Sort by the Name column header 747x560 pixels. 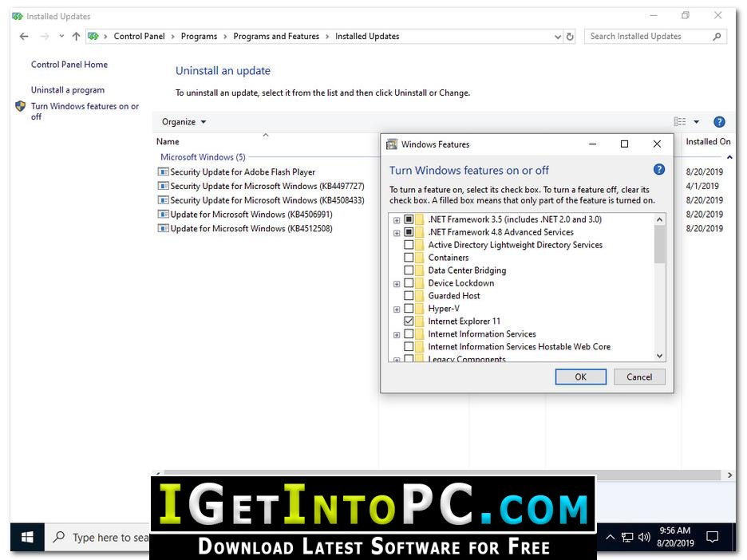click(168, 141)
